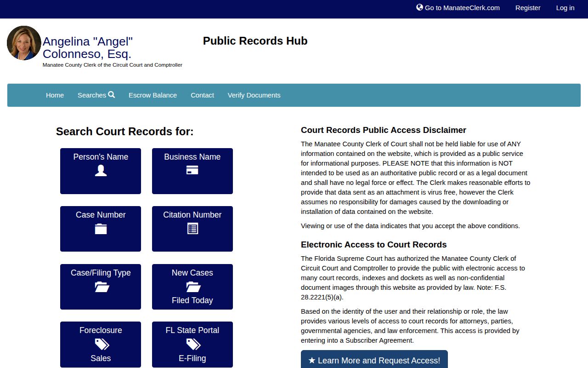Click the E-Filing text in FL State Portal tile
This screenshot has height=368, width=588.
click(x=192, y=358)
